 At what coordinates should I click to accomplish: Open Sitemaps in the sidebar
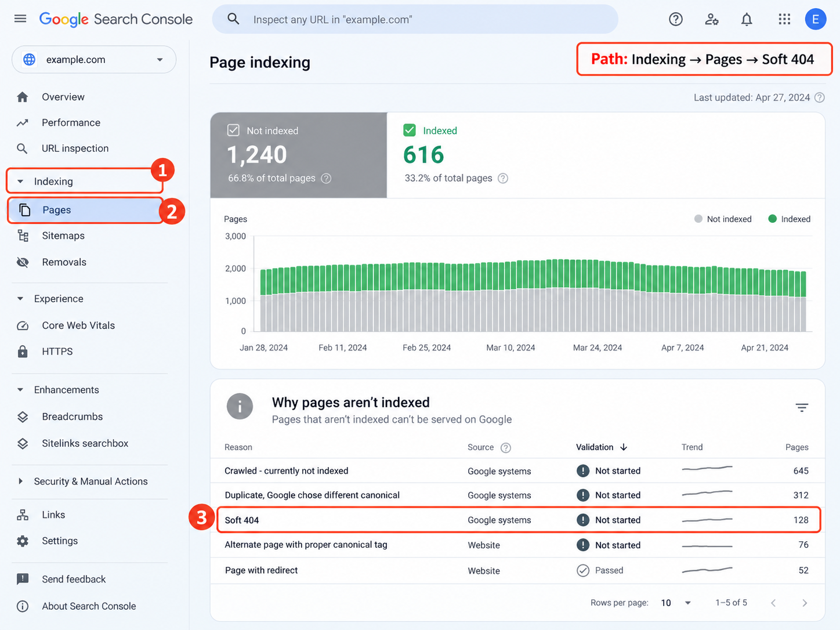click(x=63, y=236)
